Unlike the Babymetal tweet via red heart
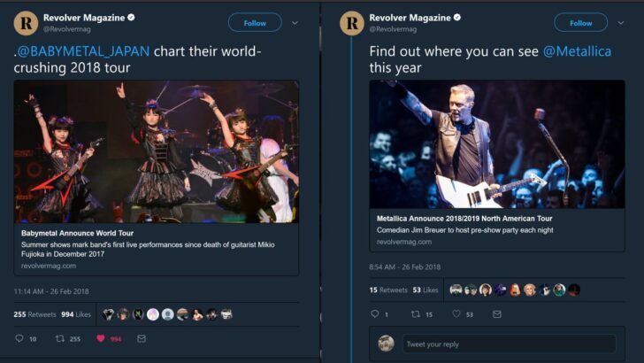The image size is (644, 363). coord(100,338)
